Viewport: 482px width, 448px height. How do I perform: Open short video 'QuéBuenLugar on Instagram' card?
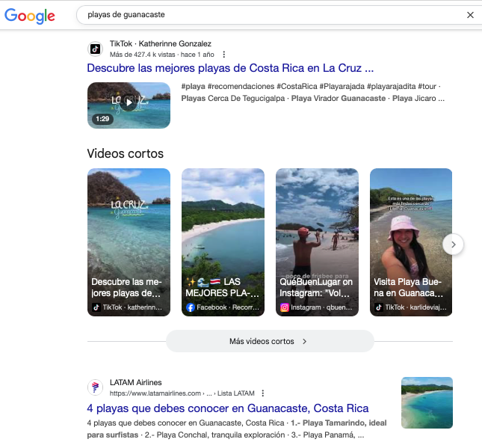pos(317,242)
